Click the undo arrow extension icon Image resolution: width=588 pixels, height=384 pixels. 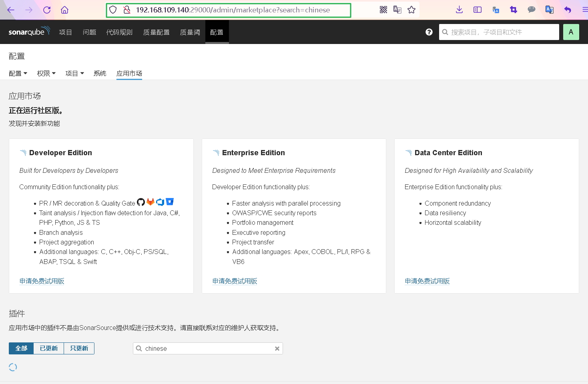568,10
